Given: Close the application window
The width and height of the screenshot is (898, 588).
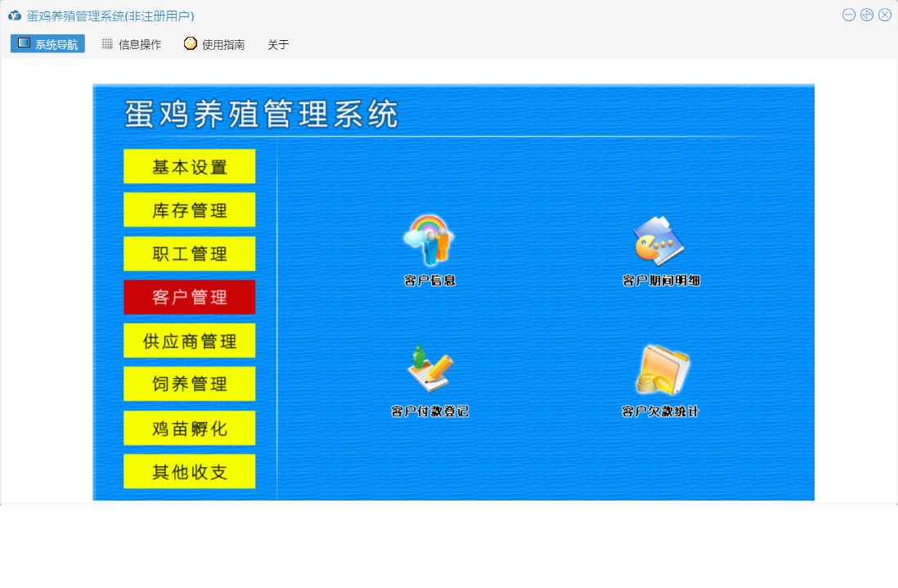Looking at the screenshot, I should point(885,15).
